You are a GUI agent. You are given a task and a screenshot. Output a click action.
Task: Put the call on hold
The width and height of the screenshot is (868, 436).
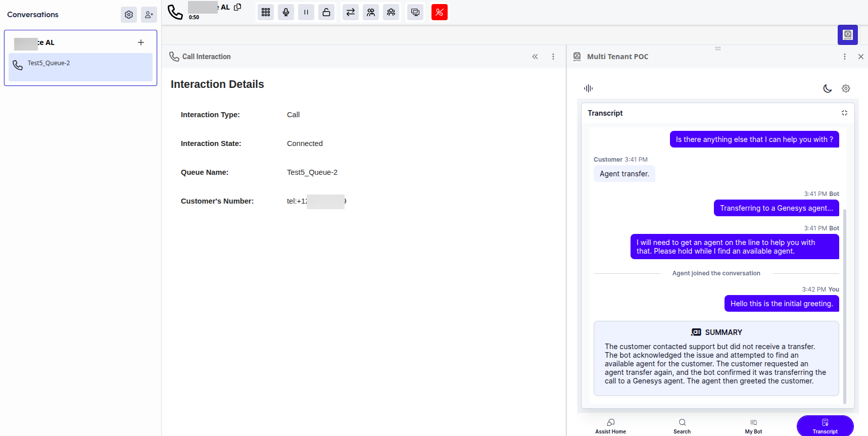306,12
